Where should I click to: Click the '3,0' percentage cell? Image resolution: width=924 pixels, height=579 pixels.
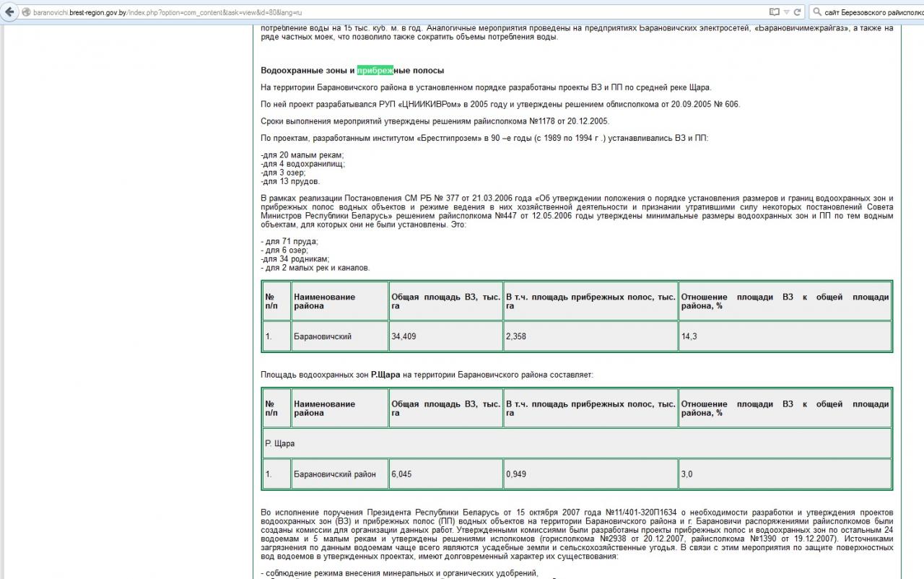point(687,474)
